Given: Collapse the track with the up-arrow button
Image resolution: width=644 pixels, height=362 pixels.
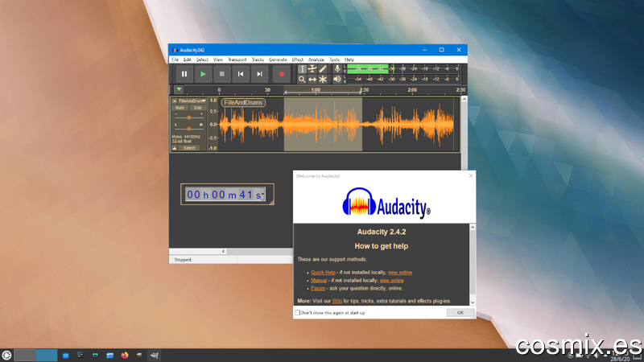Looking at the screenshot, I should click(x=175, y=148).
